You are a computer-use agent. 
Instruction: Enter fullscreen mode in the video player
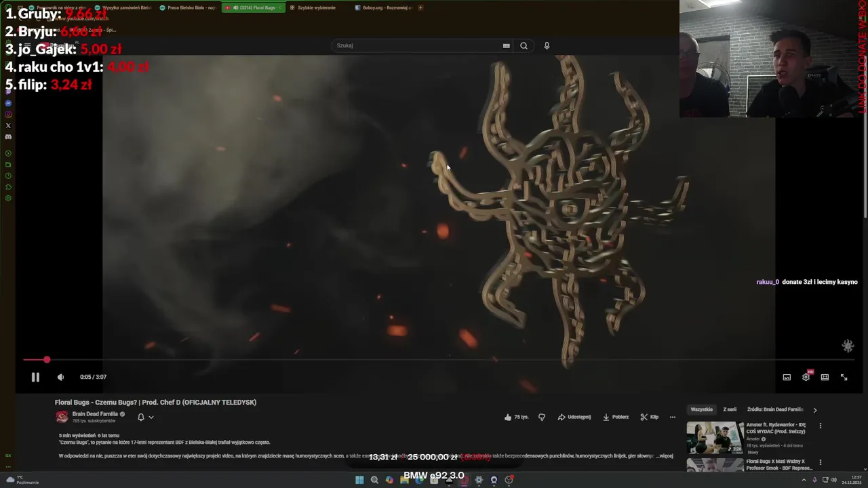tap(844, 377)
